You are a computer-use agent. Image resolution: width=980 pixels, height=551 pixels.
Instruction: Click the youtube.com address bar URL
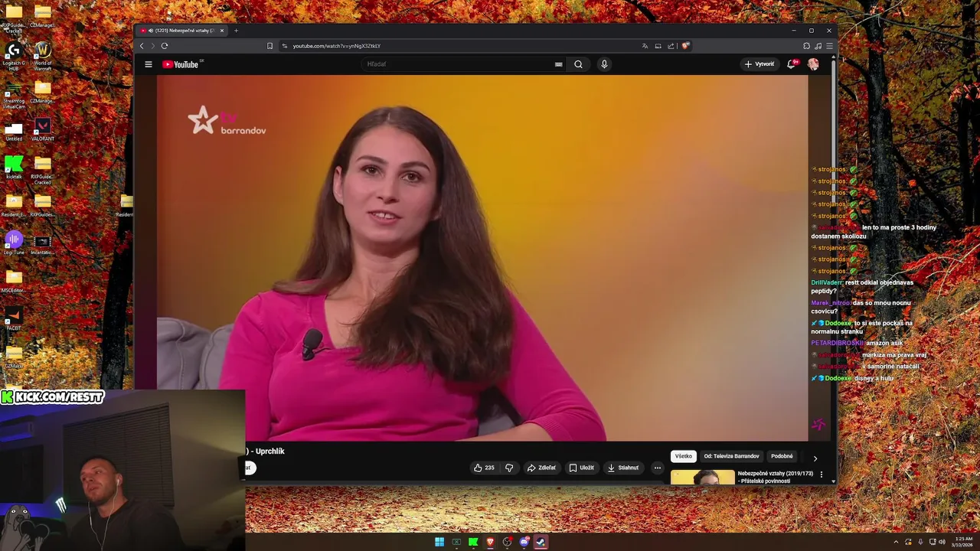click(336, 46)
